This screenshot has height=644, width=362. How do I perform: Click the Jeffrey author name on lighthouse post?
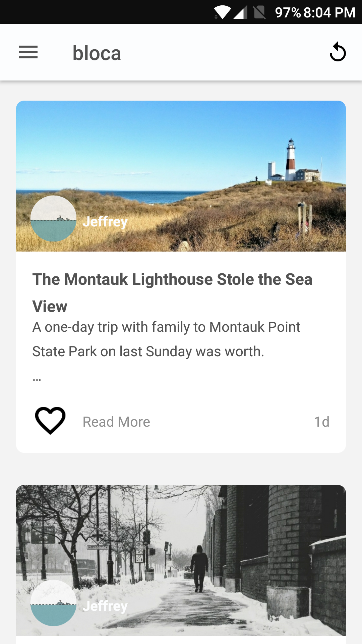(105, 221)
